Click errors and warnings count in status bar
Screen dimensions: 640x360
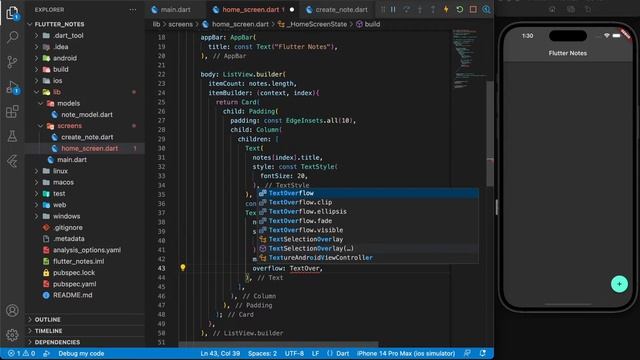[22, 353]
